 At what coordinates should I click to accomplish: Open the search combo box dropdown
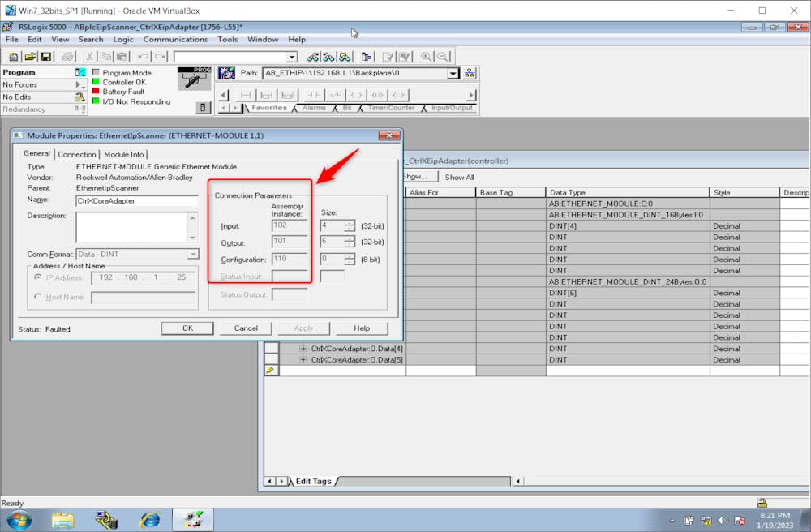[x=292, y=57]
